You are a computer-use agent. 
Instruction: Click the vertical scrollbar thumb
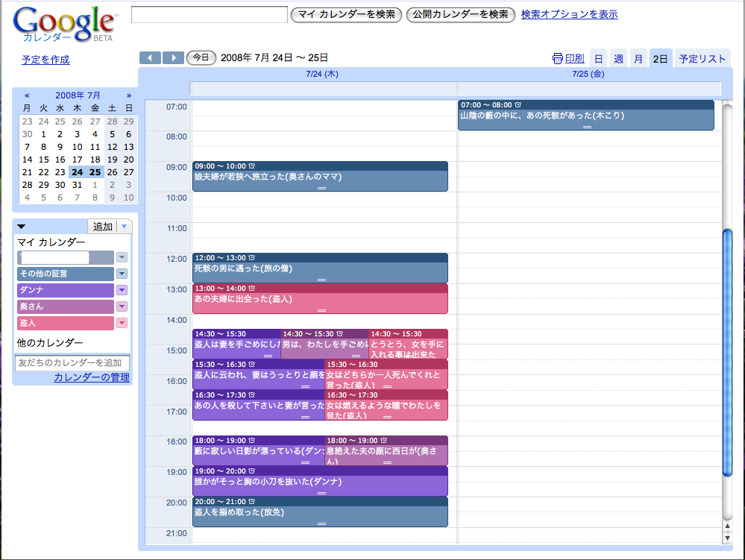pos(727,353)
